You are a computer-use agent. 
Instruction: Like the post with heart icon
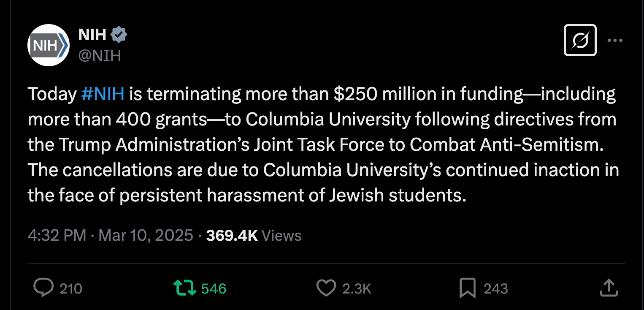coord(326,288)
